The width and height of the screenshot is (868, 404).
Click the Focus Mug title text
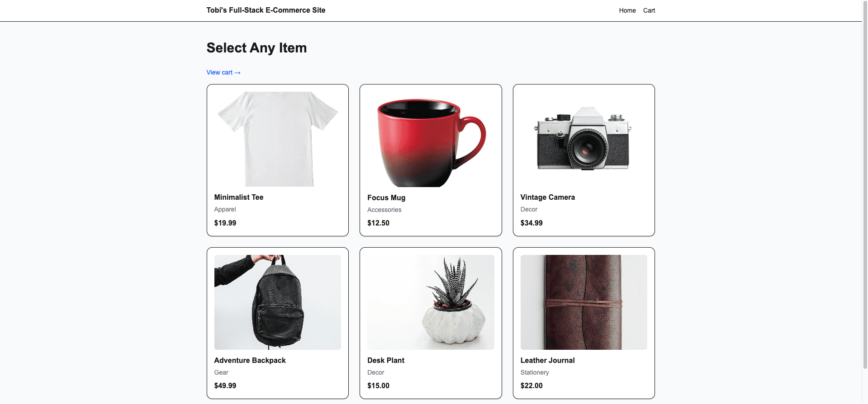386,197
